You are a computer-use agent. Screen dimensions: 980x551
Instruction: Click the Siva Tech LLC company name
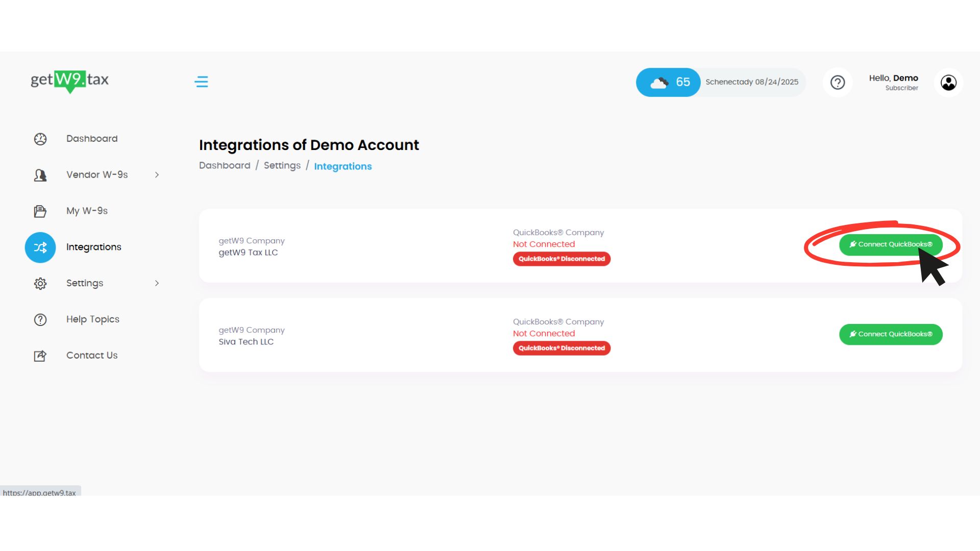pos(246,342)
